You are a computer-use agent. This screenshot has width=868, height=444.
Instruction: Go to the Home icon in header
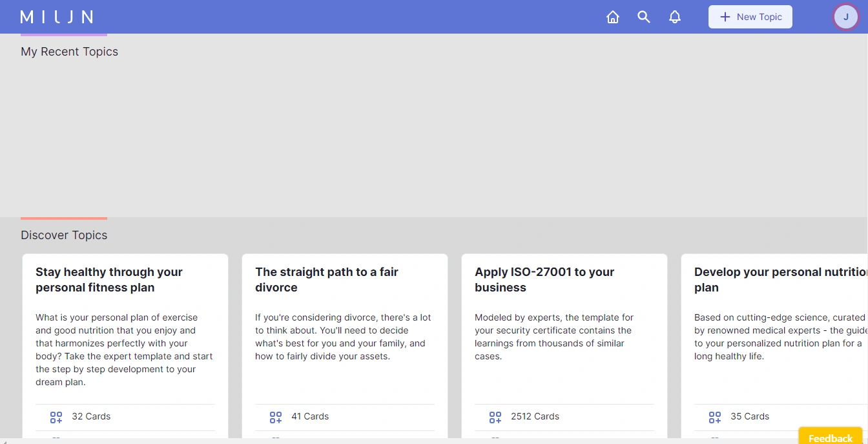[x=613, y=17]
